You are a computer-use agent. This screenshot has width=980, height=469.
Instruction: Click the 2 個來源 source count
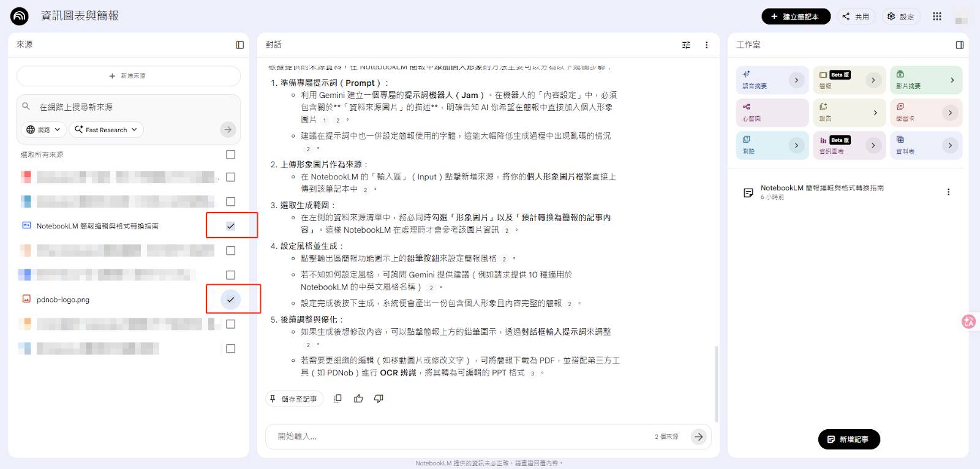pyautogui.click(x=666, y=437)
